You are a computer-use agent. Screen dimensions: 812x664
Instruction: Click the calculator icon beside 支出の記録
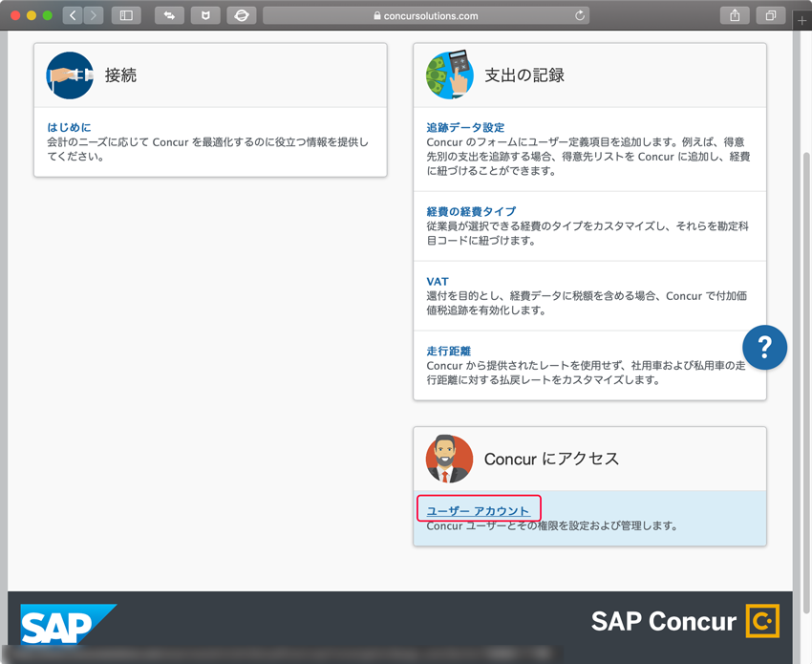tap(450, 75)
